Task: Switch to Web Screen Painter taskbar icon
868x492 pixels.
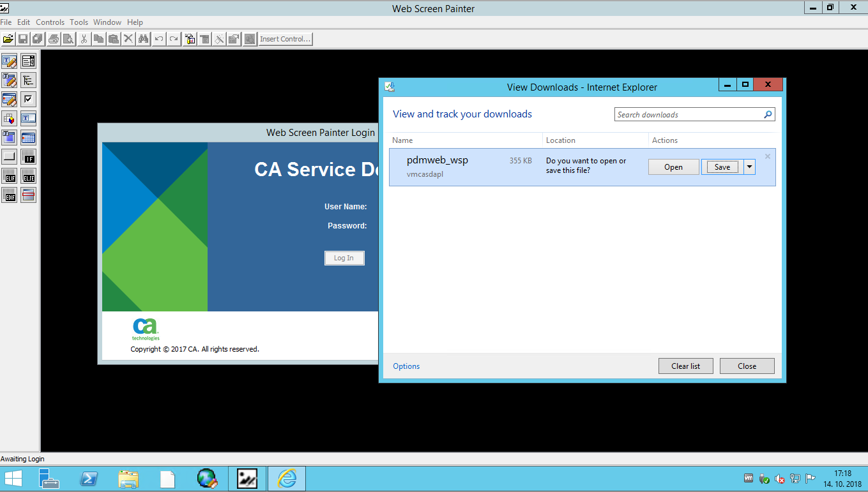Action: [x=247, y=479]
